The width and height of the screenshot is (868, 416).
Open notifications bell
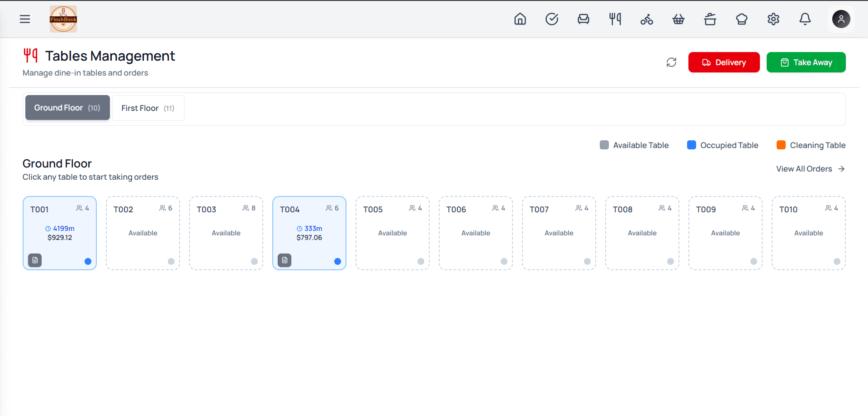click(x=805, y=19)
